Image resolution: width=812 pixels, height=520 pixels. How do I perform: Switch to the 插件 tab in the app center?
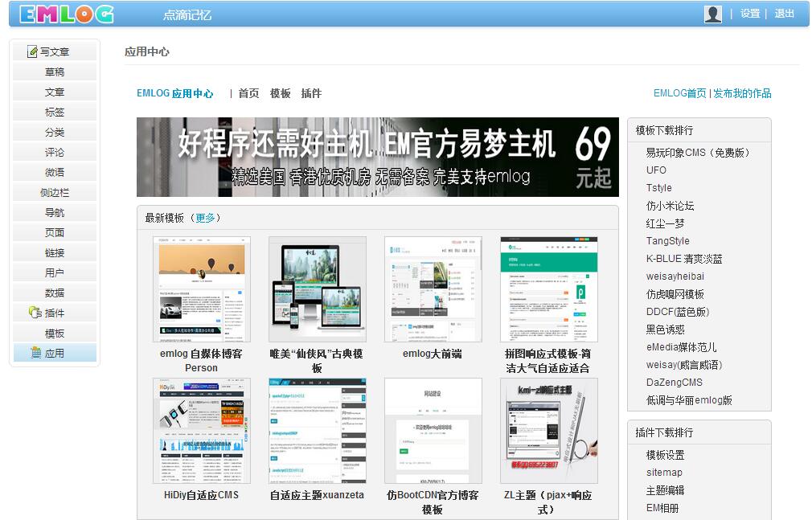tap(312, 93)
